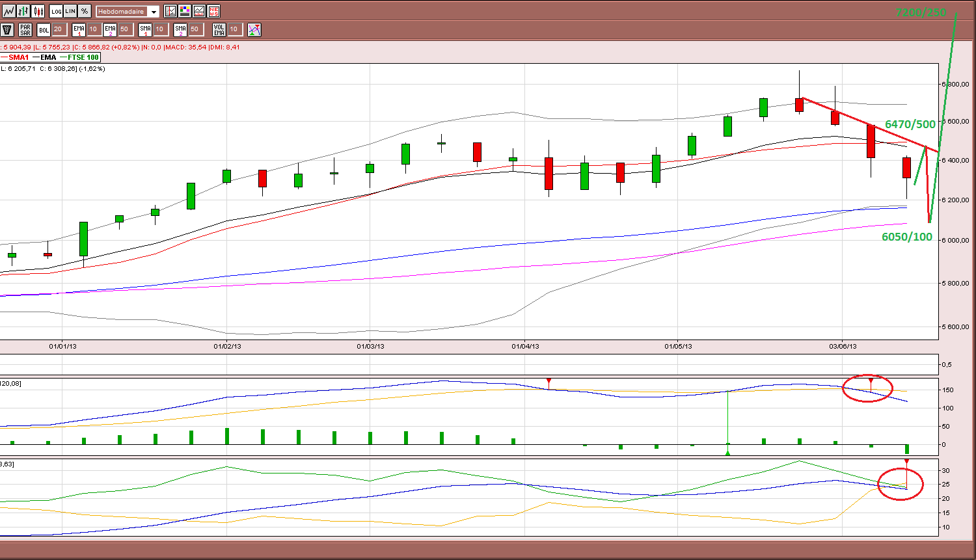Click the buy/sell signals icon after VOL EMA
Screen dimensions: 976x560
254,30
